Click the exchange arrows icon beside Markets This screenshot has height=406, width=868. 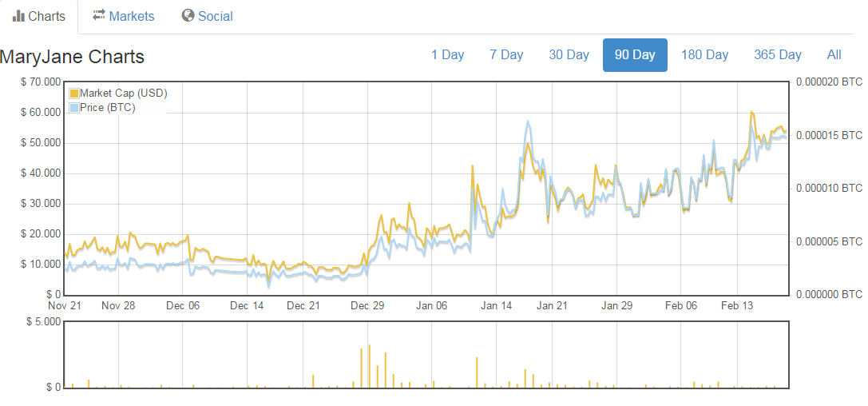[98, 15]
